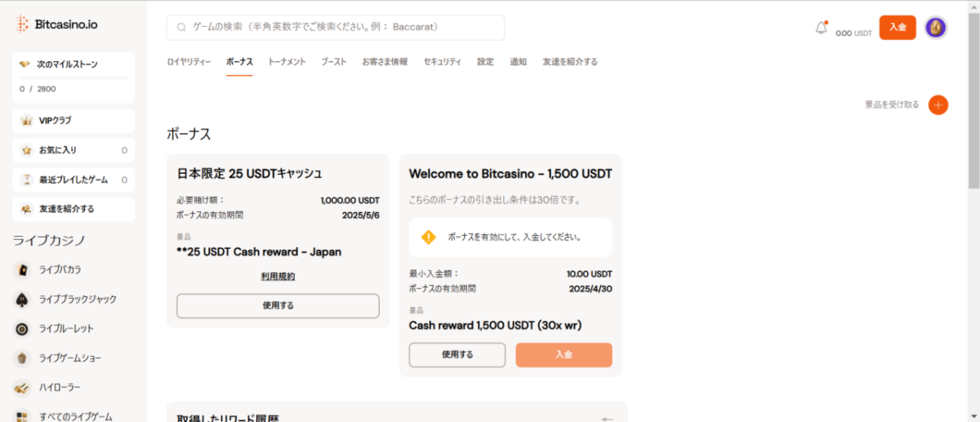The width and height of the screenshot is (980, 422).
Task: Click the 0.00 USDT balance
Action: point(854,33)
